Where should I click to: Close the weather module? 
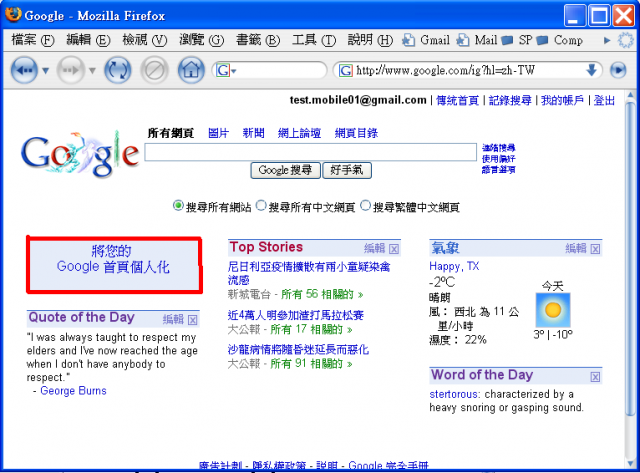click(596, 249)
